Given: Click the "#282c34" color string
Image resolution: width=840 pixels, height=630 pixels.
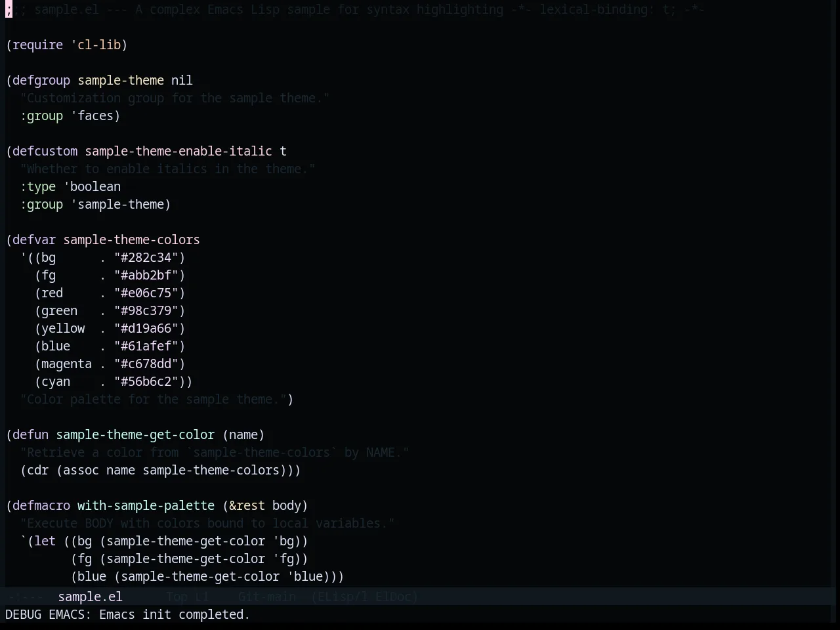Looking at the screenshot, I should (146, 257).
